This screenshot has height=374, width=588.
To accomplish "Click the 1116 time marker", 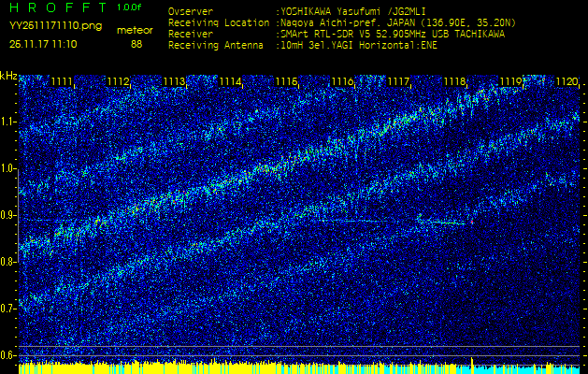I will click(342, 81).
